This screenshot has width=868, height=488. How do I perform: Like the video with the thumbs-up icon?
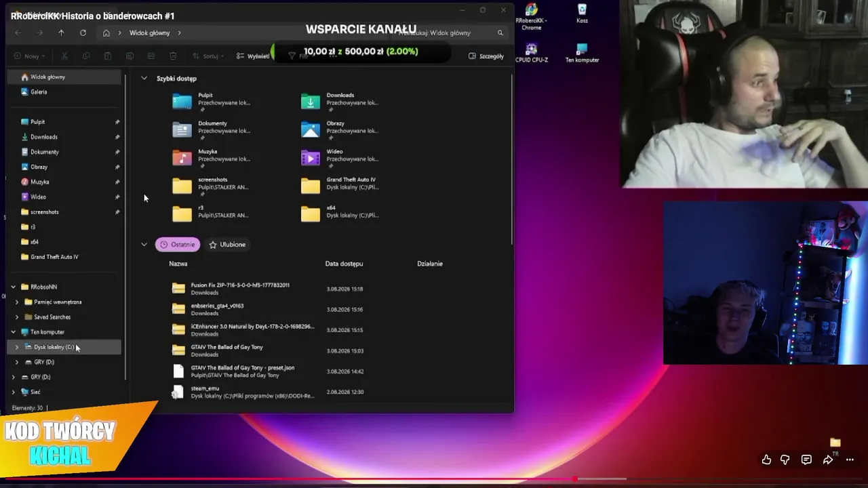(766, 460)
